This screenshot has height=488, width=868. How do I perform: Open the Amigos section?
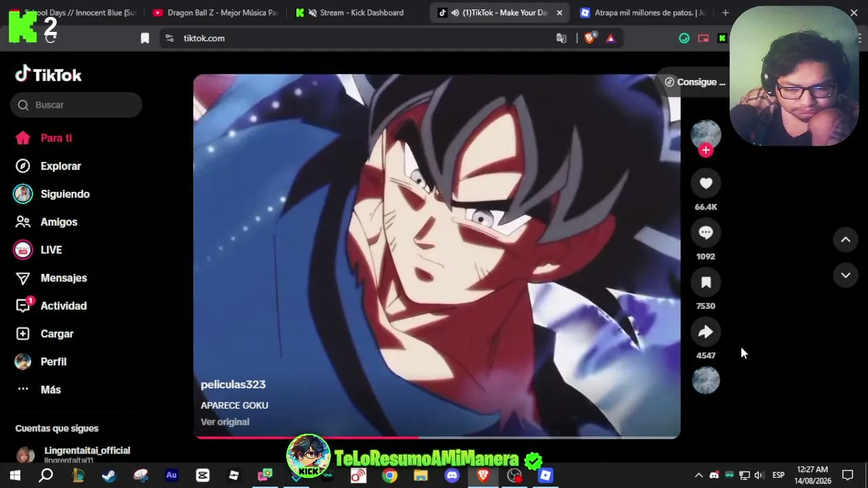click(46, 222)
